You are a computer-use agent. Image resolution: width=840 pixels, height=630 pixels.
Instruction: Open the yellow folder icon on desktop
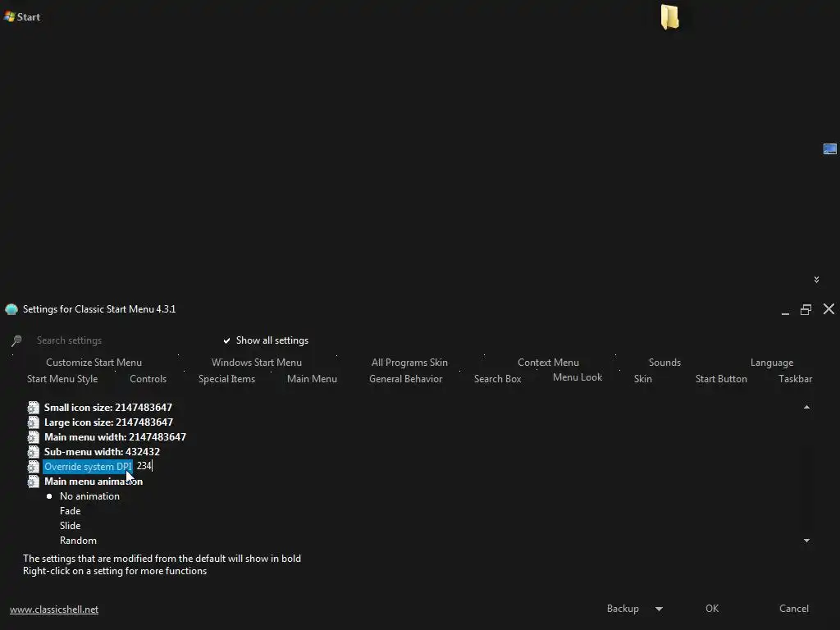[669, 16]
